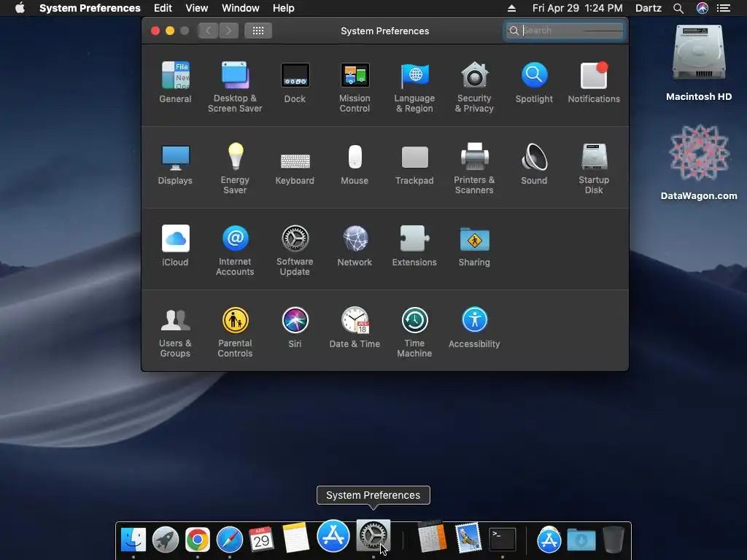Open Notifications preferences
This screenshot has width=747, height=560.
tap(594, 82)
